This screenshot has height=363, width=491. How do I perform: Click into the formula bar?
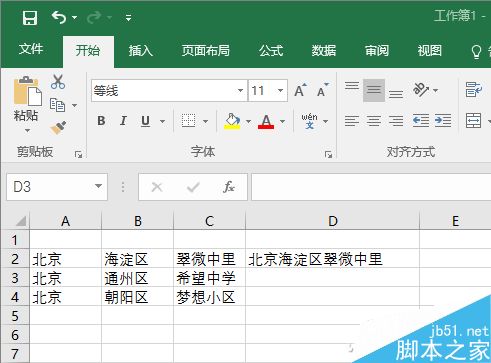(x=371, y=187)
